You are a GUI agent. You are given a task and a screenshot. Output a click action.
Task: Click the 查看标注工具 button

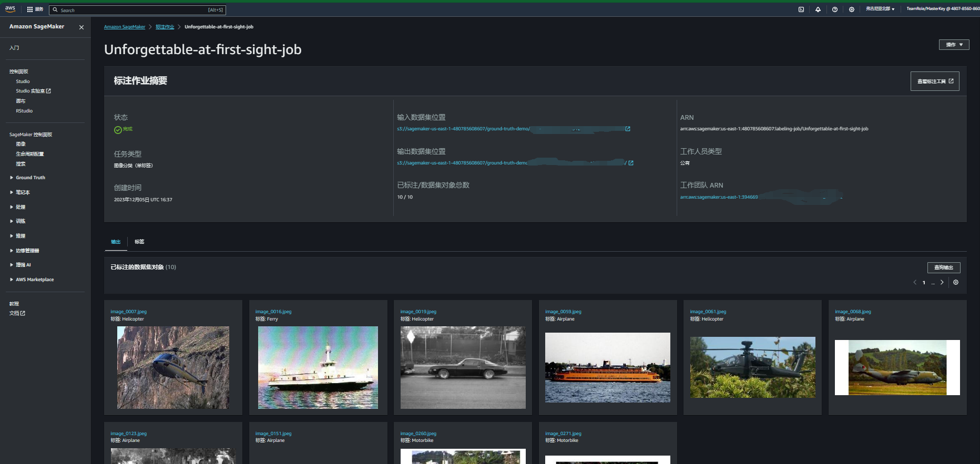click(x=935, y=81)
